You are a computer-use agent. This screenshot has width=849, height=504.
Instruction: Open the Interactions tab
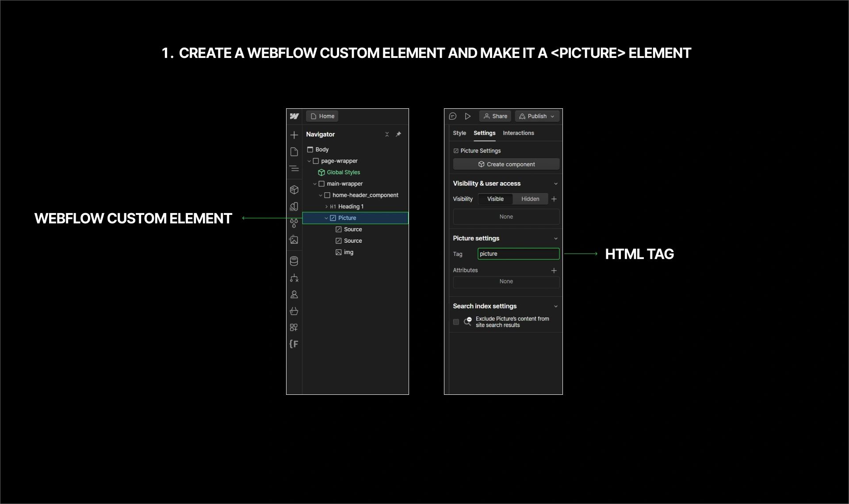[x=518, y=133]
